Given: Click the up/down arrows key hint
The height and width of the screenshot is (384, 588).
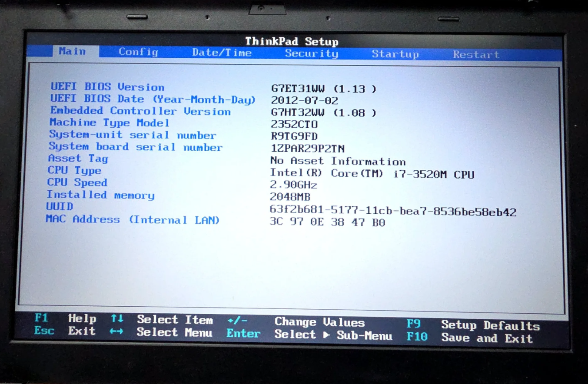Looking at the screenshot, I should click(x=117, y=319).
